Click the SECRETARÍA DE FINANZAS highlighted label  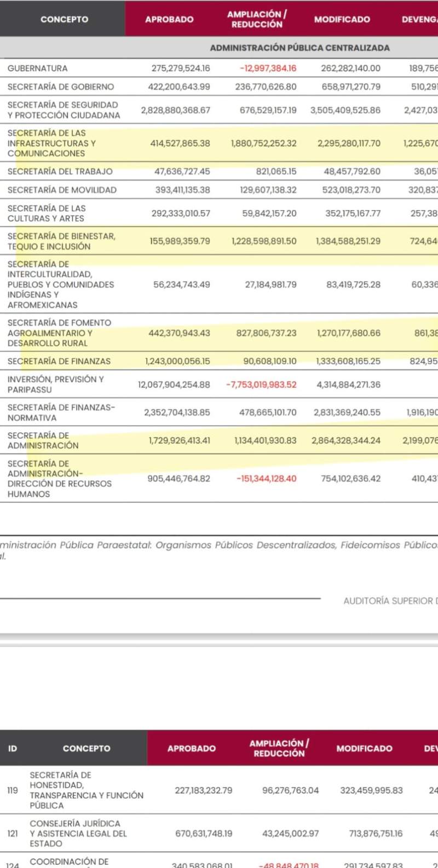pos(59,361)
